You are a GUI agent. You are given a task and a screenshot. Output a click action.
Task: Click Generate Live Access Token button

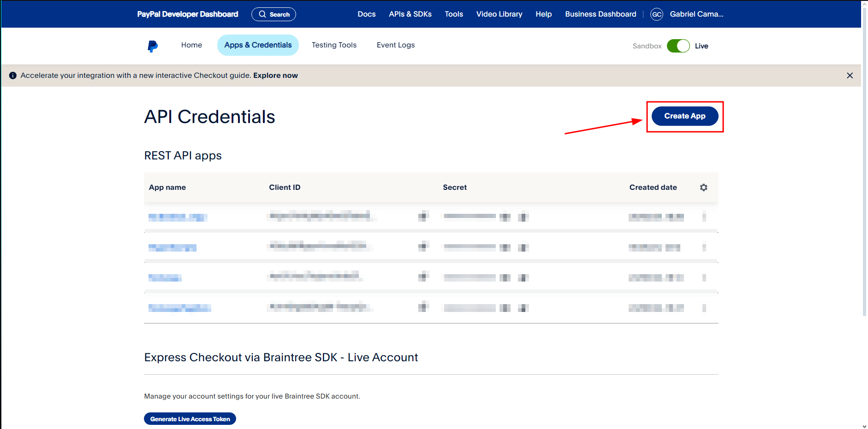click(190, 419)
